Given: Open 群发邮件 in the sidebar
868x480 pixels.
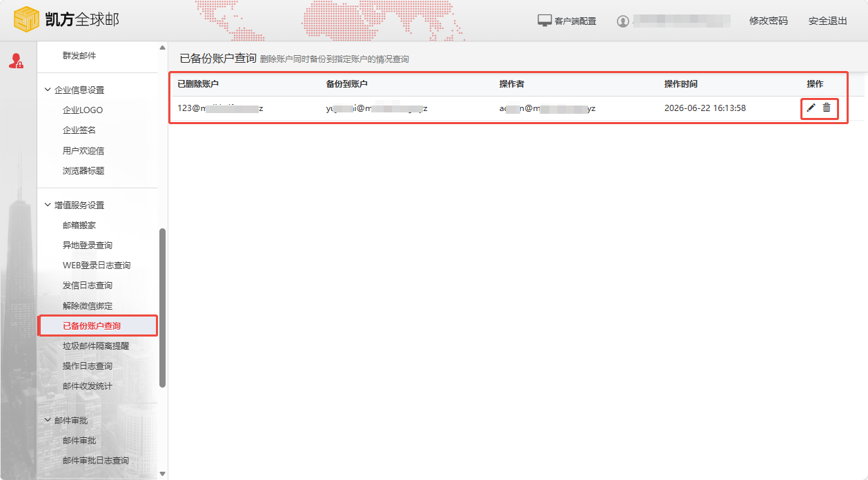Looking at the screenshot, I should 79,56.
